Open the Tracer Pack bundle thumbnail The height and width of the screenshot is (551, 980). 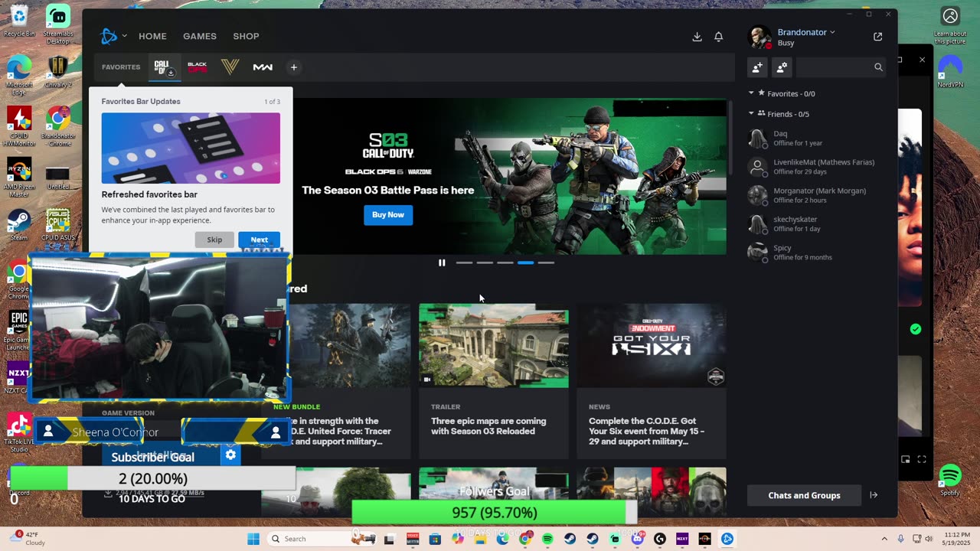point(350,346)
